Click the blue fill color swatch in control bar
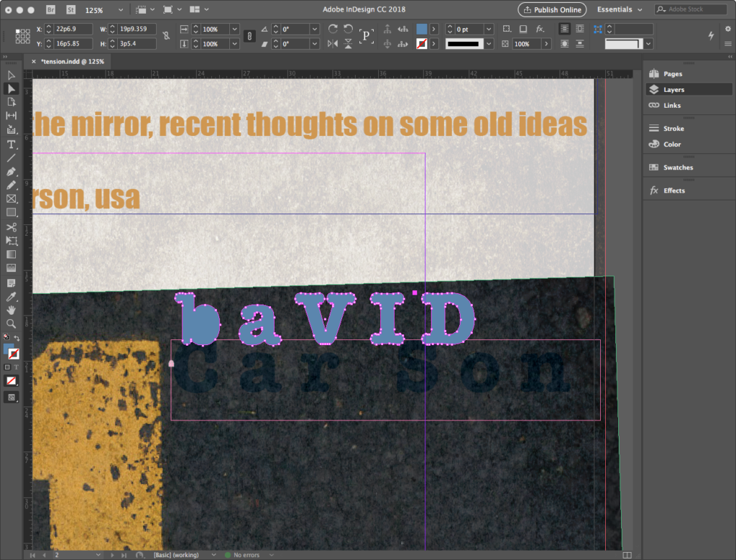This screenshot has height=560, width=736. point(422,29)
